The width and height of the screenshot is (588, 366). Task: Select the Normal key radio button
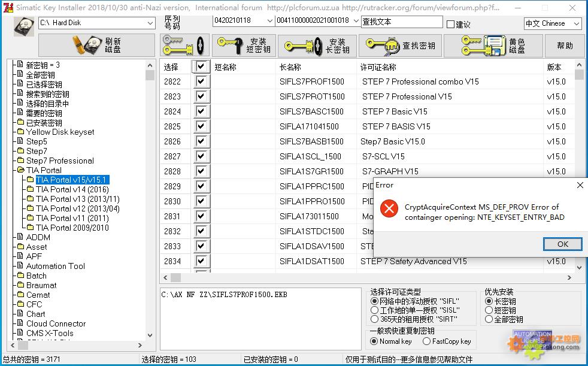click(374, 341)
